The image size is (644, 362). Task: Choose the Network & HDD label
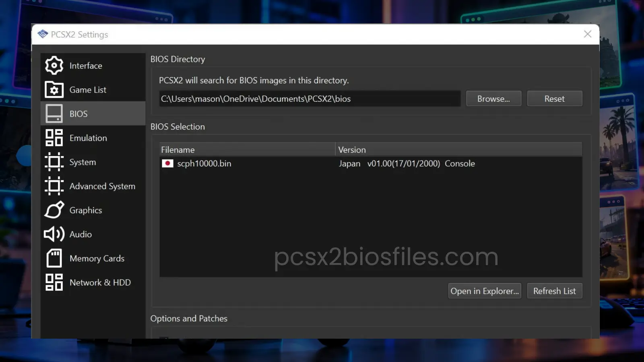pyautogui.click(x=100, y=282)
